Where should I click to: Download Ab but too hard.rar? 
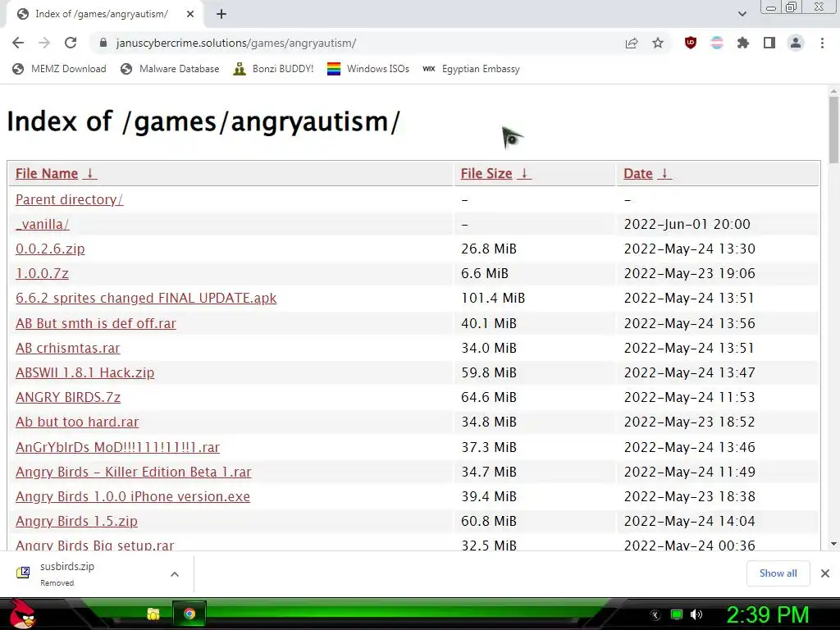point(77,422)
